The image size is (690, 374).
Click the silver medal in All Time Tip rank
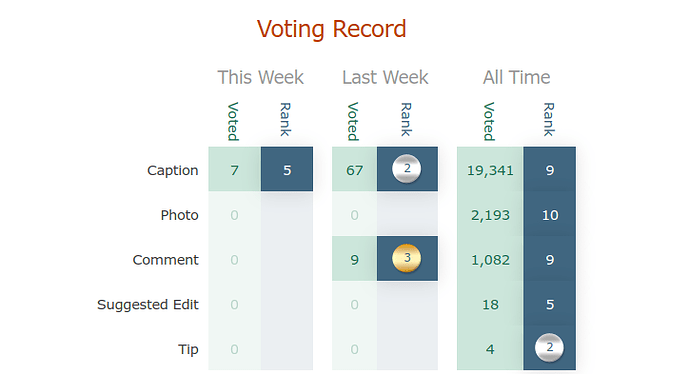549,348
